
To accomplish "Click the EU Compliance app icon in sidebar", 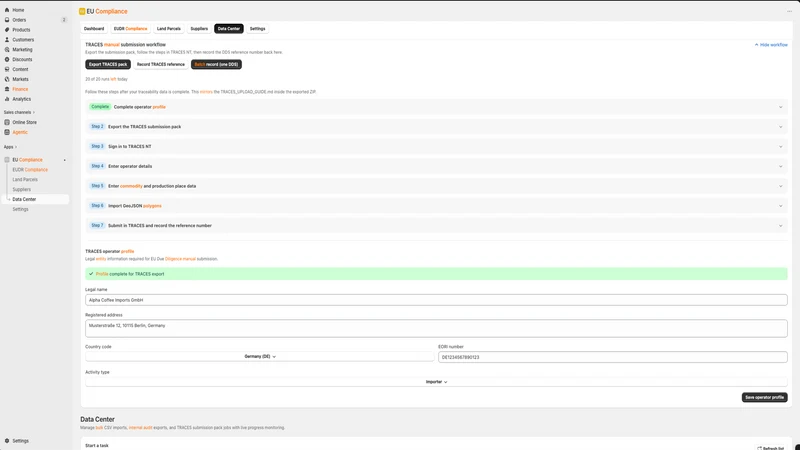I will coord(7,160).
